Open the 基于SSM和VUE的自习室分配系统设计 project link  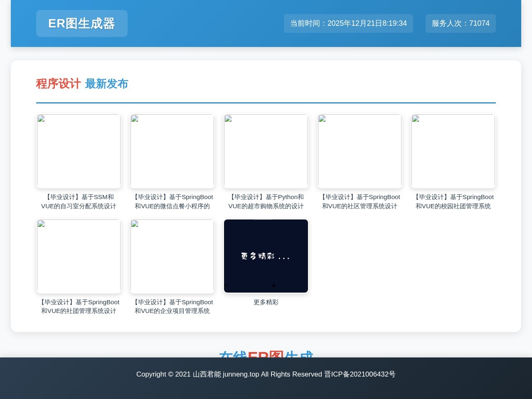[79, 201]
